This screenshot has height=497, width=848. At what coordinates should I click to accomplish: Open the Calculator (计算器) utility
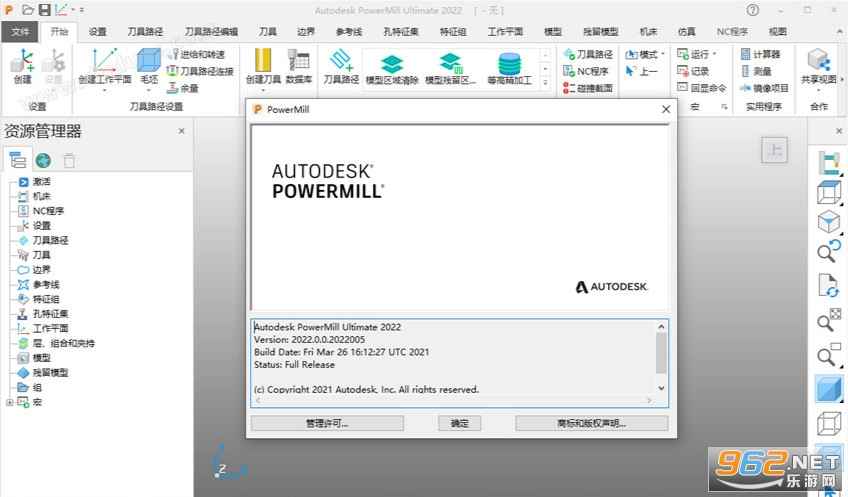760,54
